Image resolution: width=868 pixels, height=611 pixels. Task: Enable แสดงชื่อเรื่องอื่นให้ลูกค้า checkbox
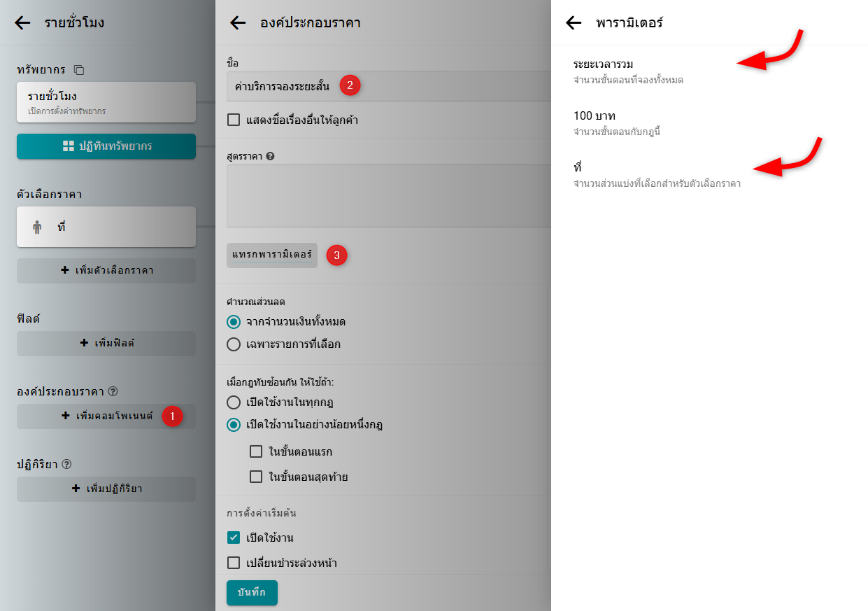point(234,120)
